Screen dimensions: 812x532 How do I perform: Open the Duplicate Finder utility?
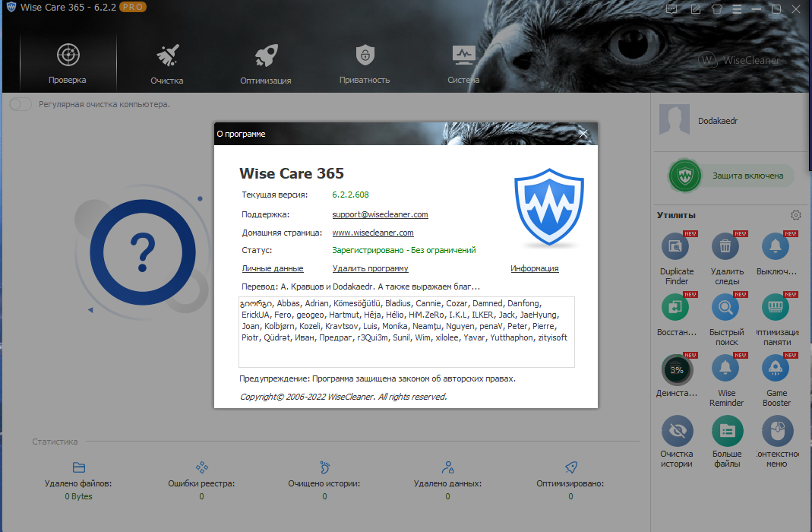[676, 247]
